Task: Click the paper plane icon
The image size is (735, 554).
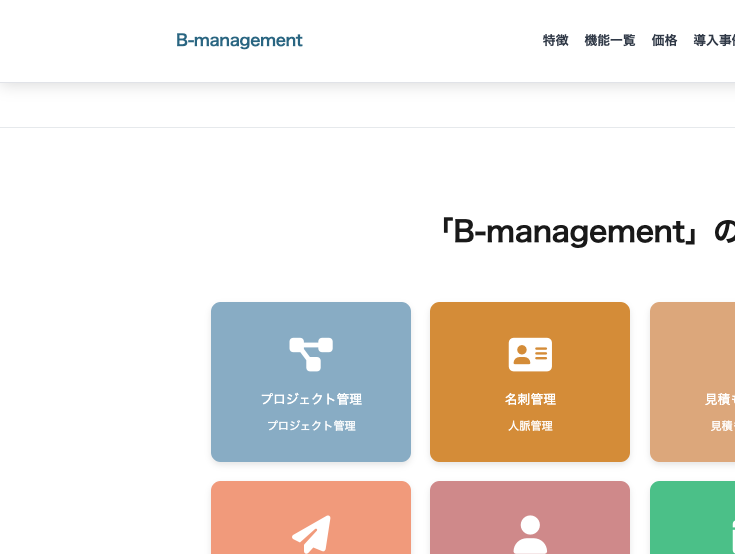Action: [311, 535]
